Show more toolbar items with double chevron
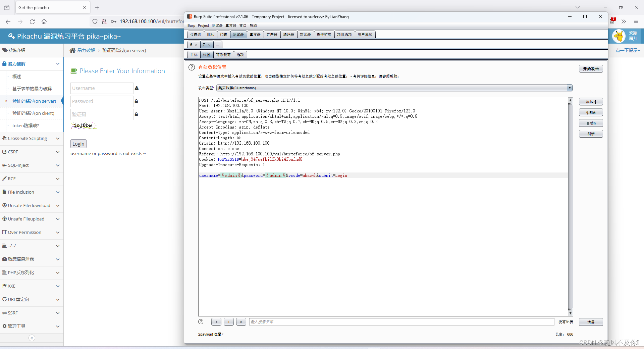 pyautogui.click(x=624, y=21)
